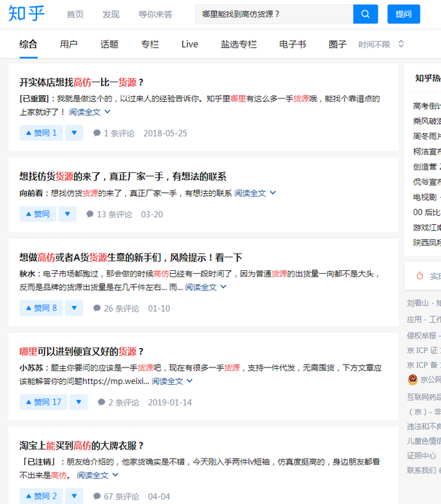441x504 pixels.
Task: Open 侵权举报 footer link
Action: (x=422, y=336)
